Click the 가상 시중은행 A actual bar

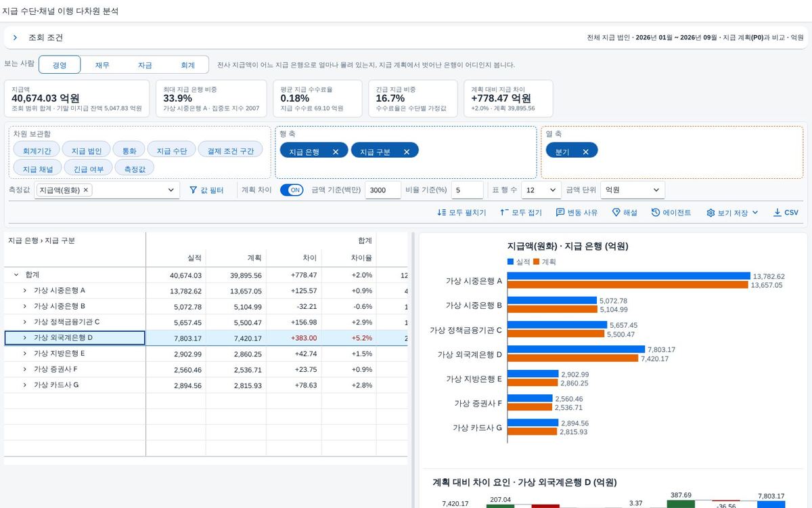pos(629,276)
